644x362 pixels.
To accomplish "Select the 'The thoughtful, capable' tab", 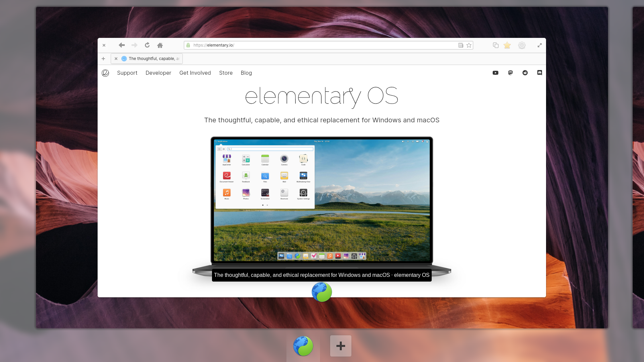I will point(154,59).
